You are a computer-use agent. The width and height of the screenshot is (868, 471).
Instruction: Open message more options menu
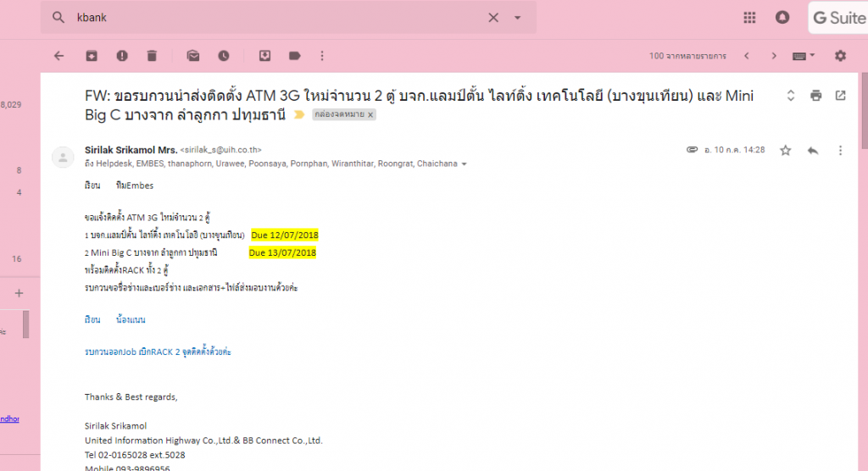click(840, 151)
